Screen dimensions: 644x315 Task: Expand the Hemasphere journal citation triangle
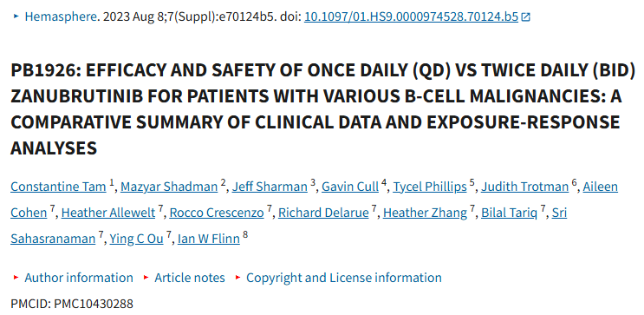click(16, 16)
